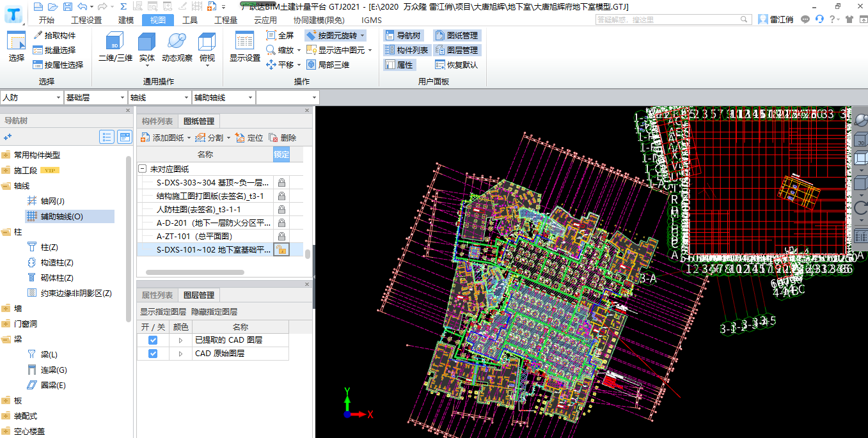This screenshot has width=868, height=438.
Task: Activate 拾取构件 pick component tool
Action: [x=55, y=35]
